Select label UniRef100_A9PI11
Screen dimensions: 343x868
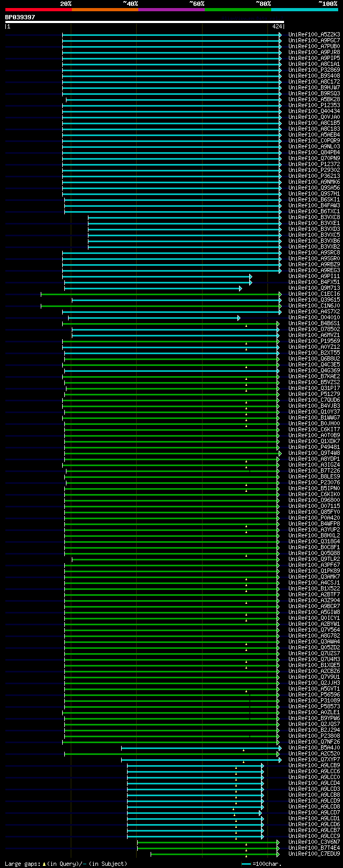click(314, 276)
